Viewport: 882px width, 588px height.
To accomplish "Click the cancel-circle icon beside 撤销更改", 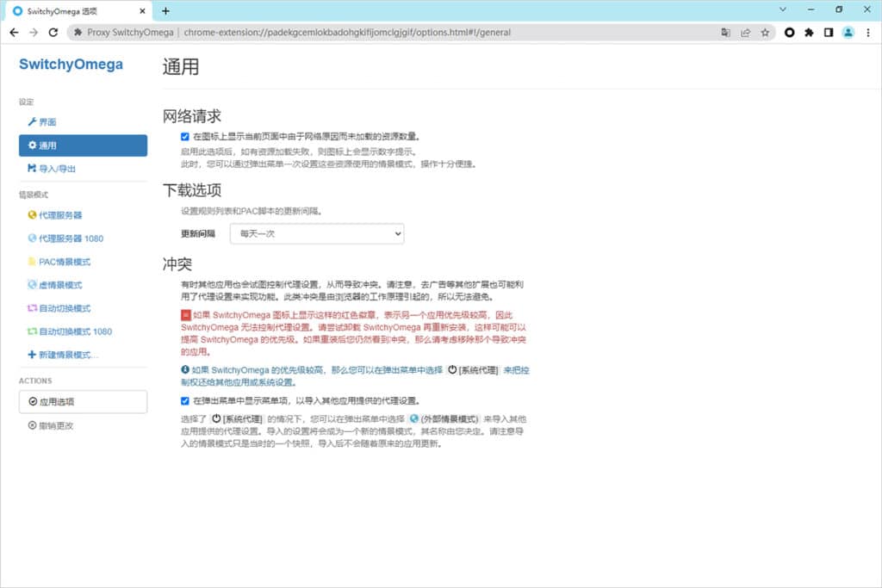I will pos(32,425).
